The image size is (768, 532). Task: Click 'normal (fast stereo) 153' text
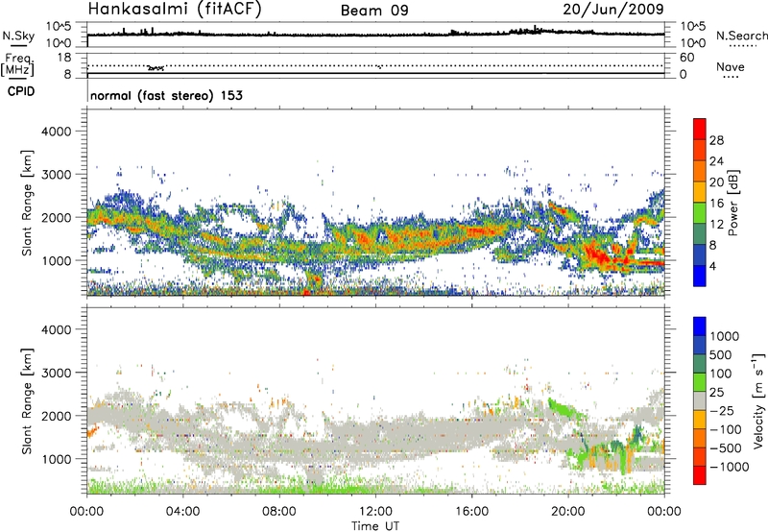click(x=166, y=95)
